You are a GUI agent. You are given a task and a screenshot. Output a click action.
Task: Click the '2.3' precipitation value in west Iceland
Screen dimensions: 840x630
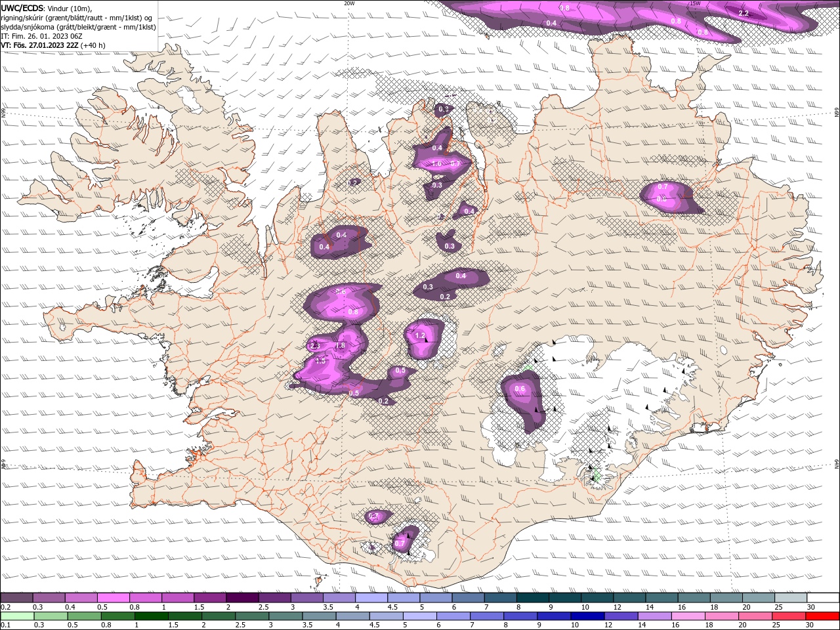(x=315, y=346)
